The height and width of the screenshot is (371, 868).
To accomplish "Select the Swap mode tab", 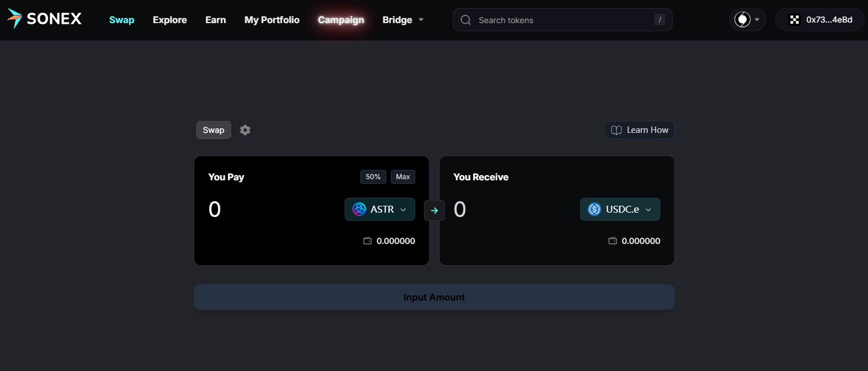I will click(x=213, y=130).
